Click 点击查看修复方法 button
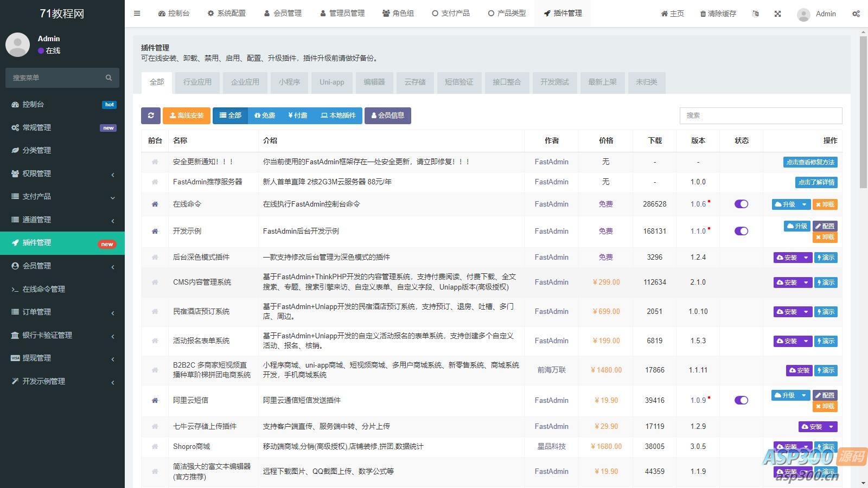Screen dimensions: 868x488 [x=810, y=162]
